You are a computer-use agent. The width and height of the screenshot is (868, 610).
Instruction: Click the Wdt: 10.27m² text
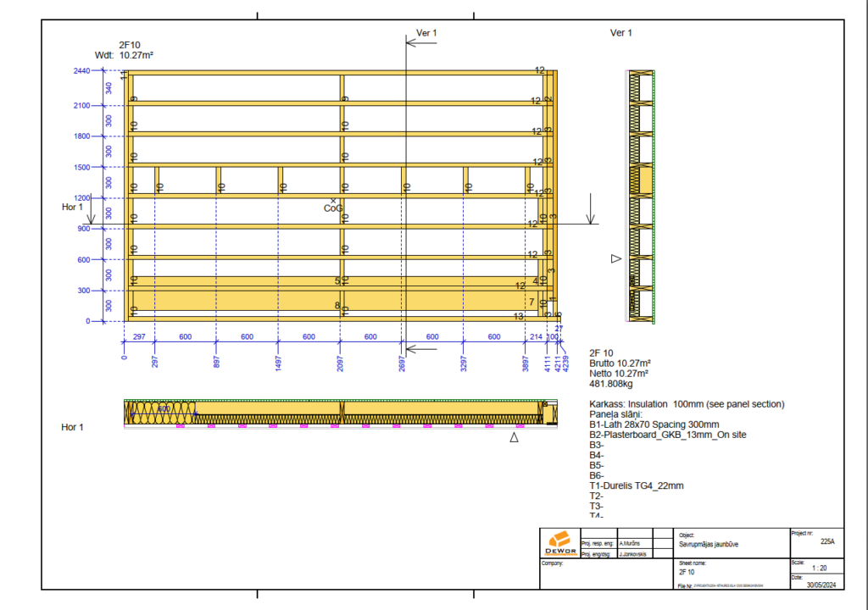point(124,55)
